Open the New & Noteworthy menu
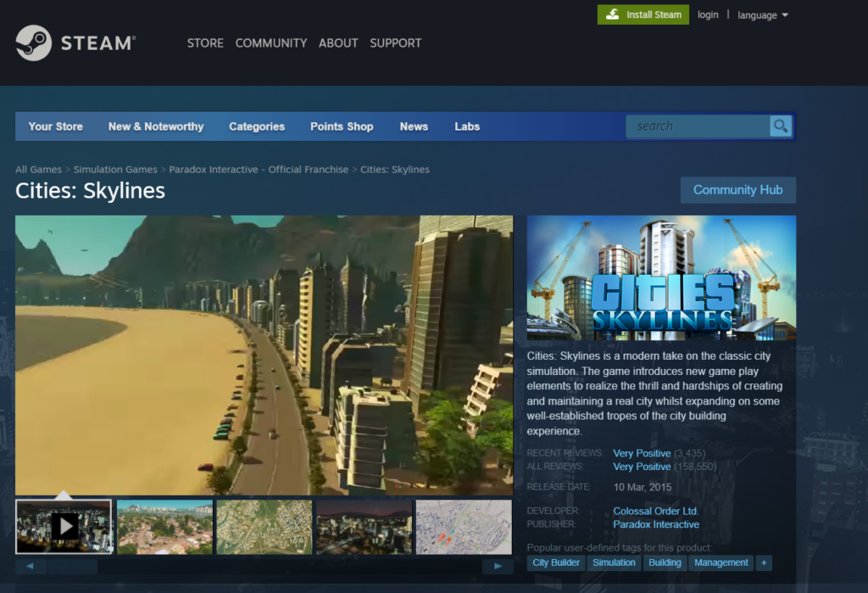The width and height of the screenshot is (868, 593). click(x=156, y=126)
